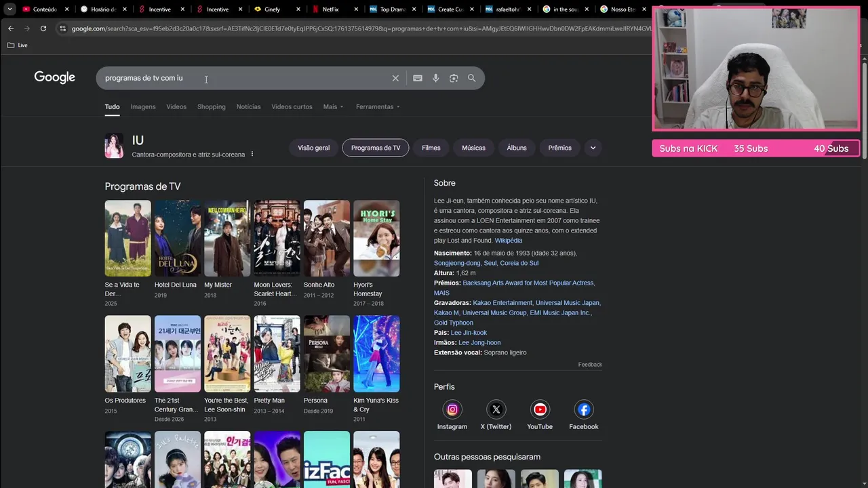Viewport: 868px width, 488px height.
Task: Click the Feedback link under the info panel
Action: (590, 365)
